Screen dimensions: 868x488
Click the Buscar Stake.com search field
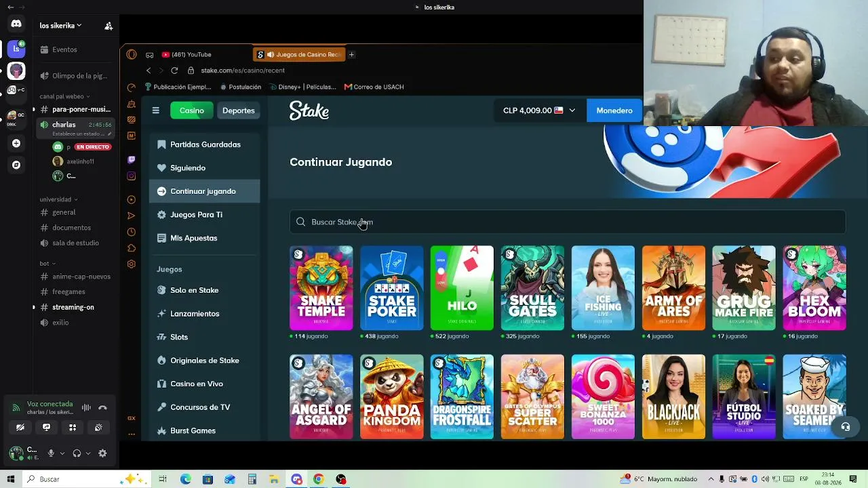click(x=568, y=222)
